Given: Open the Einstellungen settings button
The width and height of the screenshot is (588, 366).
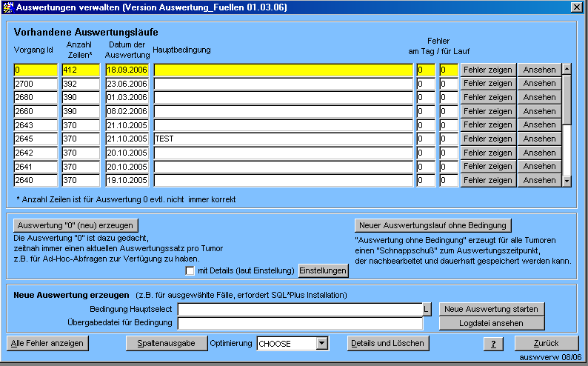Looking at the screenshot, I should tap(323, 271).
